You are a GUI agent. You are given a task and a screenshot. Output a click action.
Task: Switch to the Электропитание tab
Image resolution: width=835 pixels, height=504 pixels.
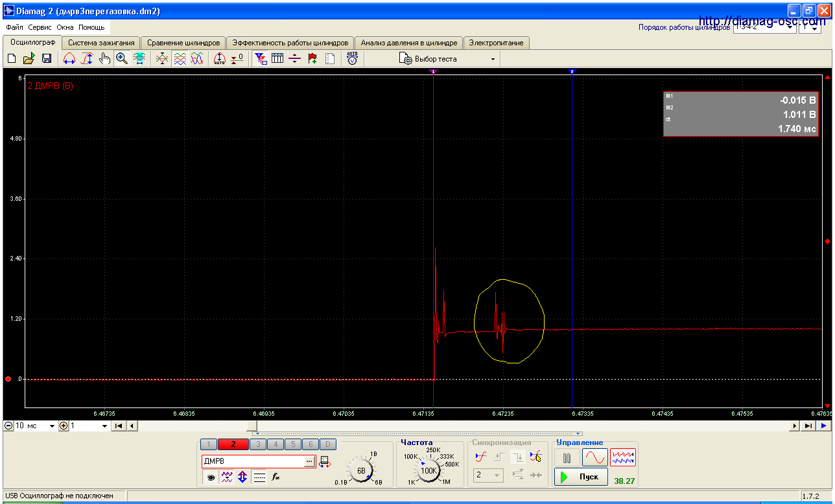(497, 43)
